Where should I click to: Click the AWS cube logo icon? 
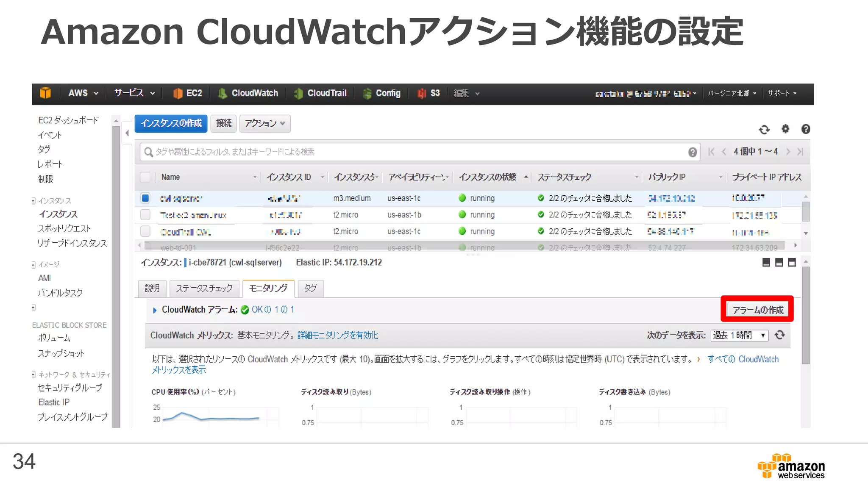point(45,93)
